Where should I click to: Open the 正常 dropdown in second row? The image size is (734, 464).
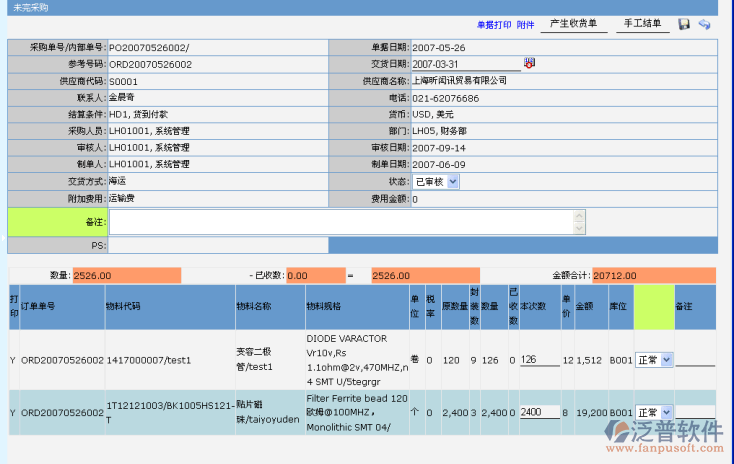(654, 412)
